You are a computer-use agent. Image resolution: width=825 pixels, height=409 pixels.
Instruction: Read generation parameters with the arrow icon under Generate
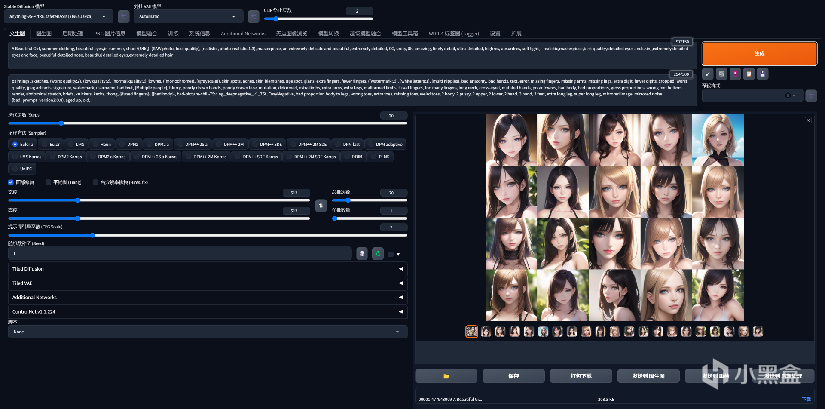[708, 74]
